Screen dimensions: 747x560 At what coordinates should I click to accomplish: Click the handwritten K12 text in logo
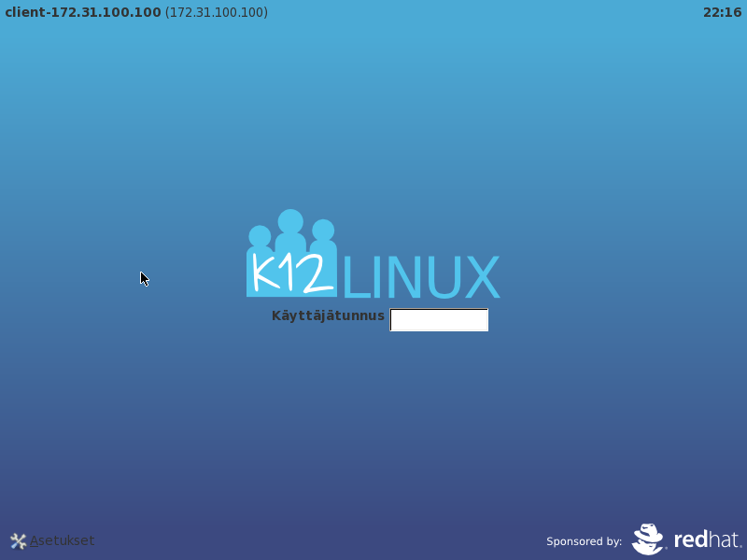(x=291, y=273)
